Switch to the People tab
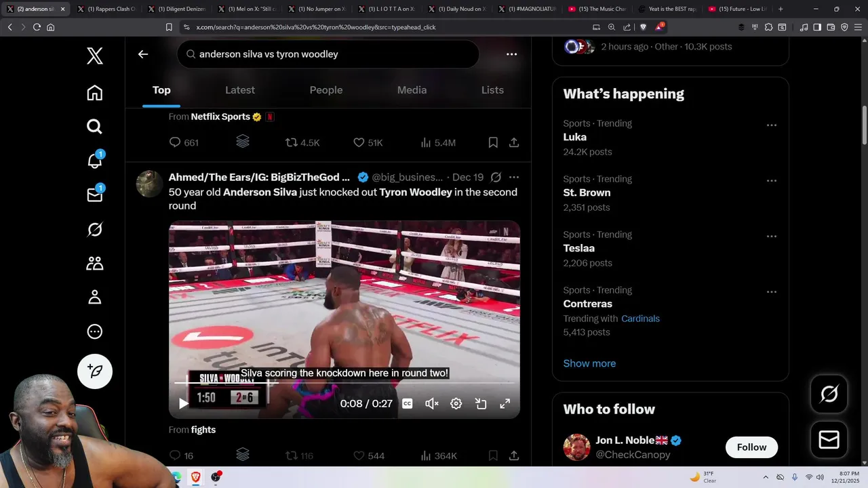Screen dimensions: 868x488 [x=326, y=90]
